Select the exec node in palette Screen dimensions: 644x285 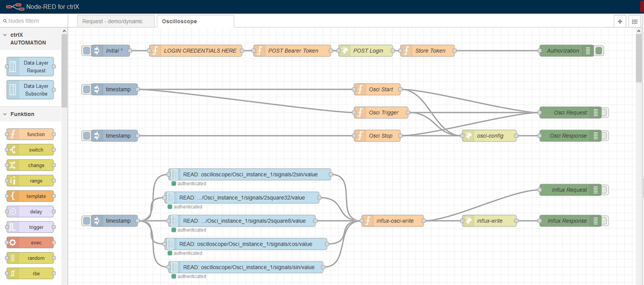coord(31,242)
